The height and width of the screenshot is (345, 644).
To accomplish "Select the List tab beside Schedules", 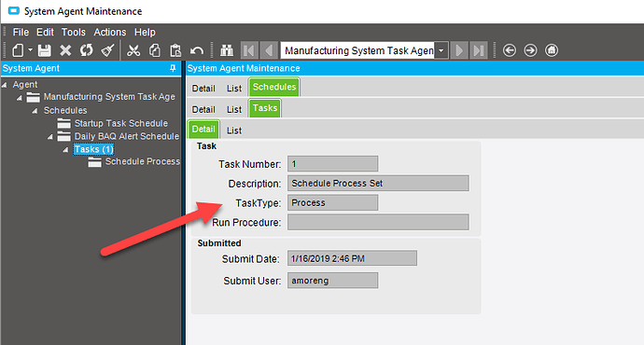I will (234, 89).
